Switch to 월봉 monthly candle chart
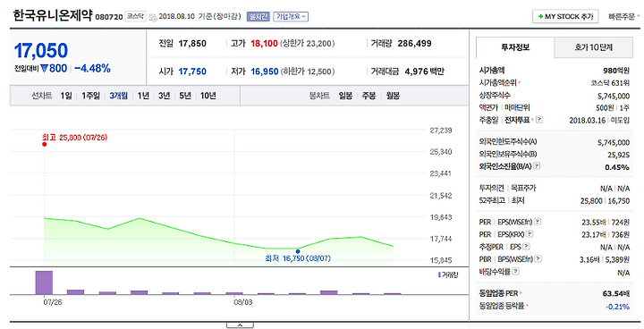The height and width of the screenshot is (329, 644). click(x=393, y=96)
